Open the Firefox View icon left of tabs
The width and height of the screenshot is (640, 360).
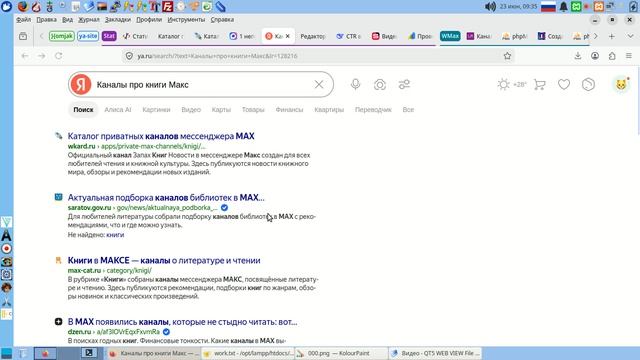(23, 36)
